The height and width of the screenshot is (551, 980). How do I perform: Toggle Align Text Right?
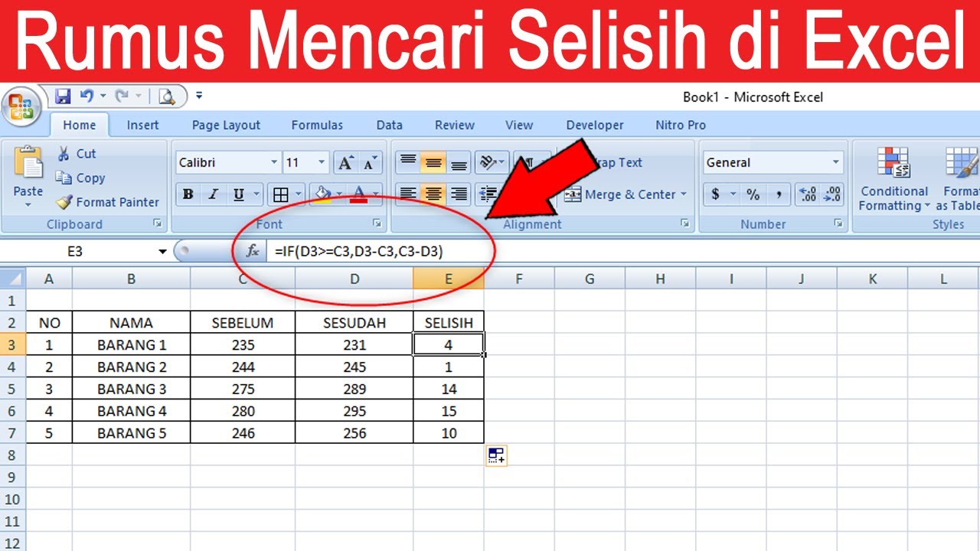point(459,194)
